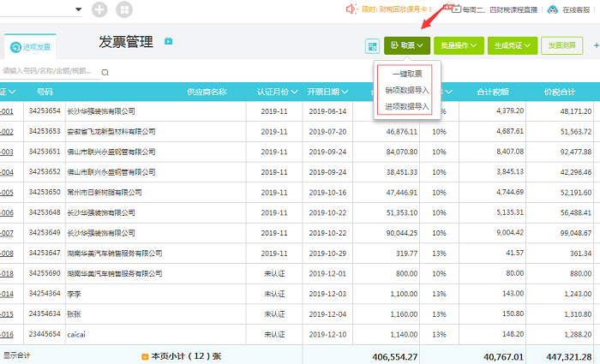The image size is (600, 364).
Task: Open the 每周二、四财税课程直播 link
Action: (500, 9)
